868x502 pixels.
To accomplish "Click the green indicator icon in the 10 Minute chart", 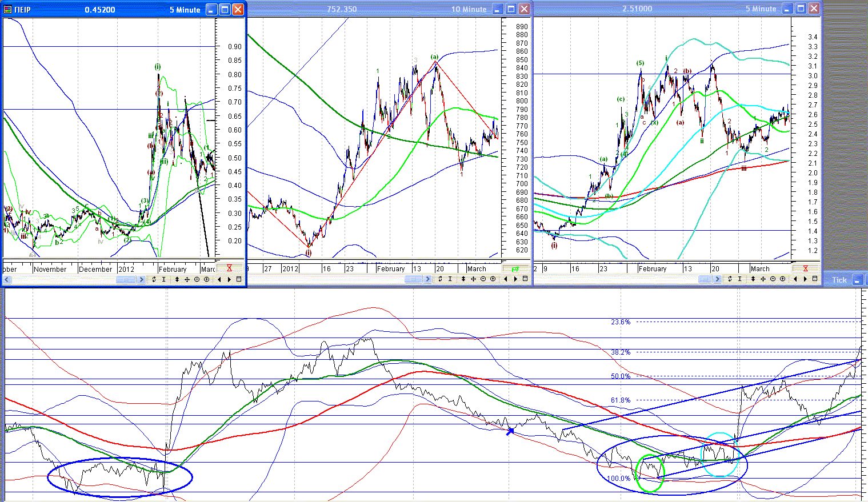I will [x=515, y=269].
